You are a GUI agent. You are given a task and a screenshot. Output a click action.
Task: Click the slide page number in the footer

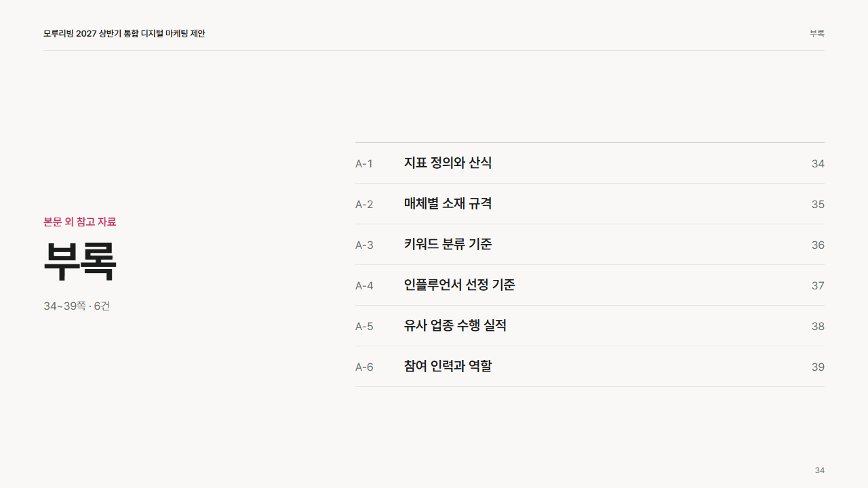pyautogui.click(x=820, y=470)
